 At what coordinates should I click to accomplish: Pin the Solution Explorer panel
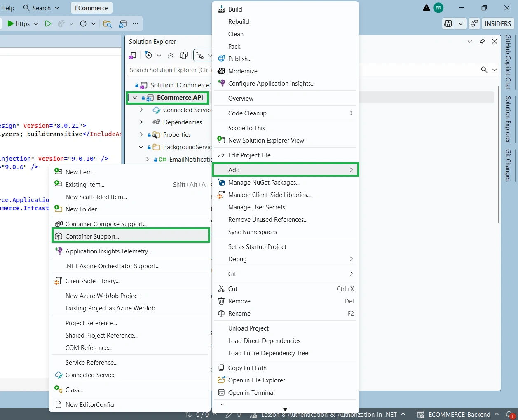482,42
